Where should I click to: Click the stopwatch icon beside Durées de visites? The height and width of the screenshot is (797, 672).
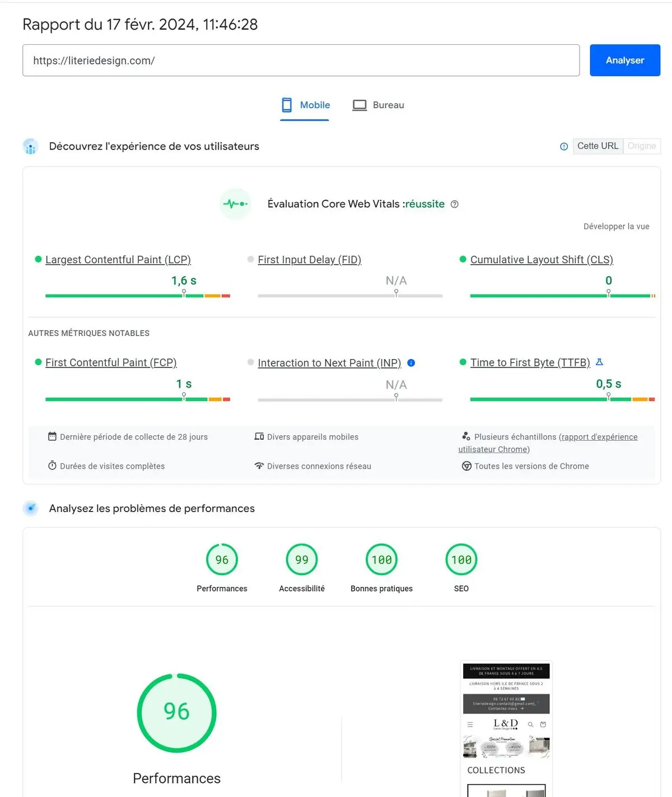52,465
